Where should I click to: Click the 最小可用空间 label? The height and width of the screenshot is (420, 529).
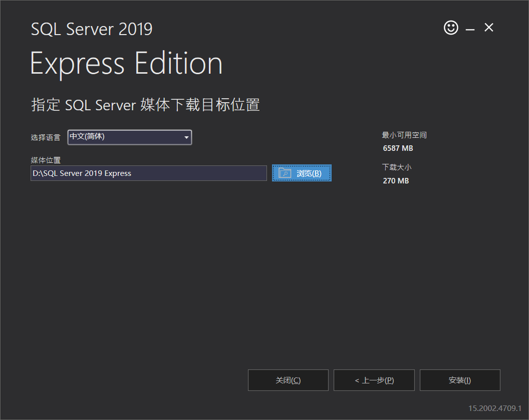tap(404, 135)
